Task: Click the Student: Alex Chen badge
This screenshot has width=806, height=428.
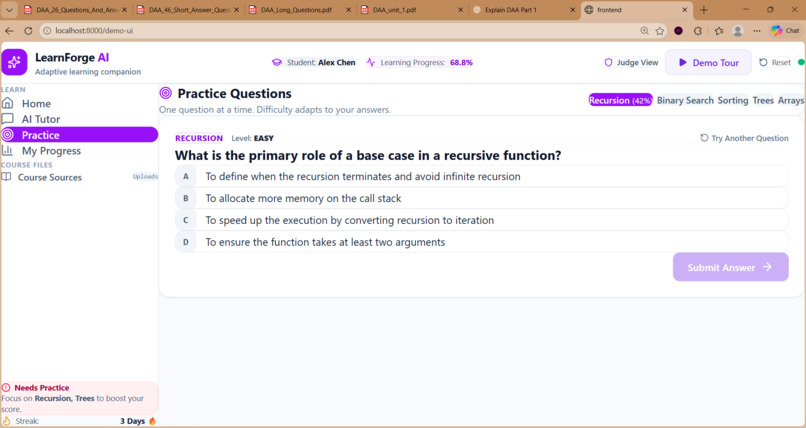Action: pos(314,62)
